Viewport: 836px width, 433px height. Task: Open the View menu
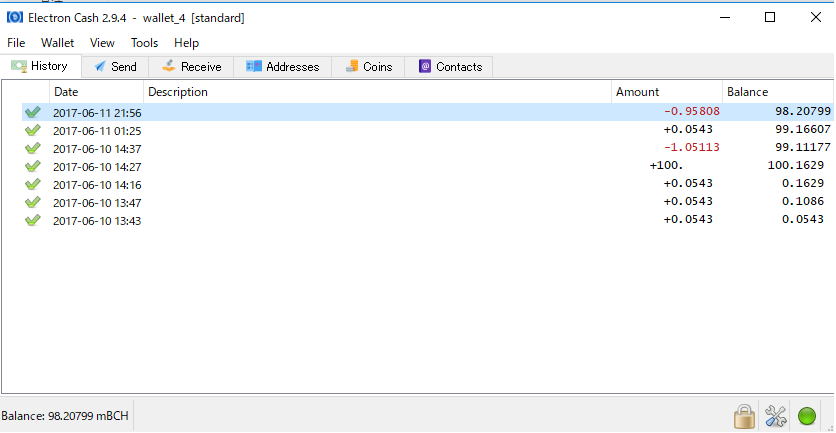pos(102,43)
